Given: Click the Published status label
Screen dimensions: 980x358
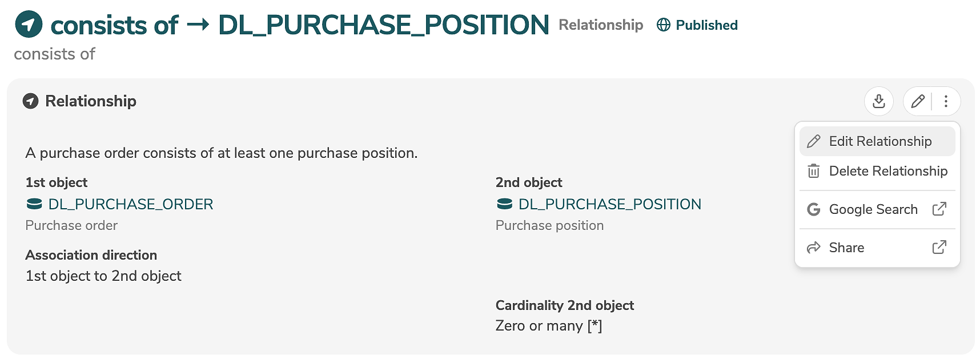Looking at the screenshot, I should coord(706,25).
